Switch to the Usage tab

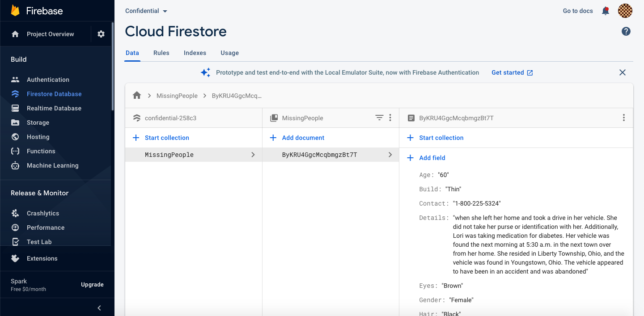230,53
